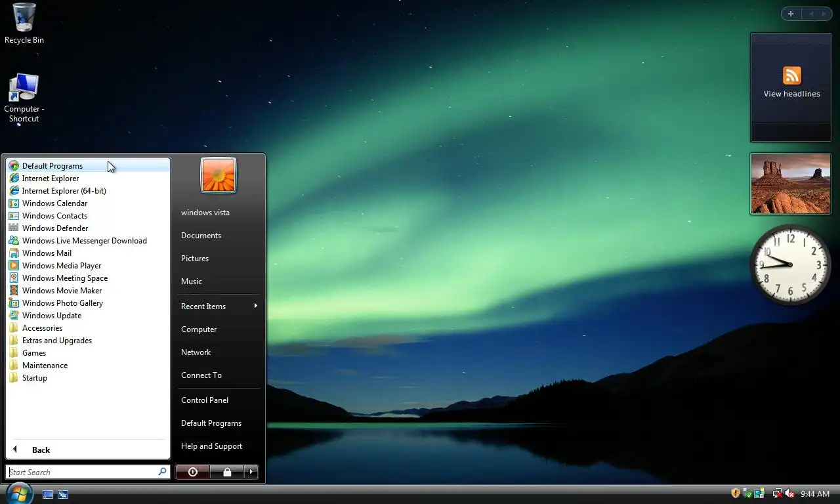
Task: Click the muted volume tray icon
Action: tap(789, 493)
